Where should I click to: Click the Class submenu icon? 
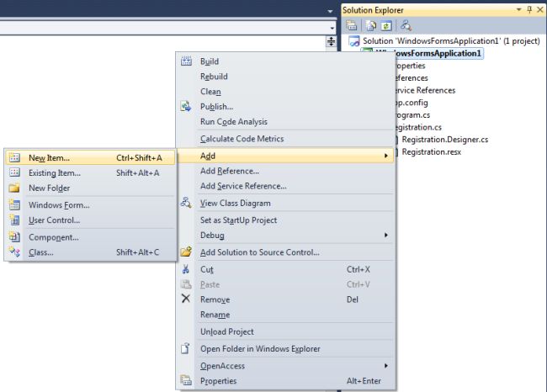[14, 252]
